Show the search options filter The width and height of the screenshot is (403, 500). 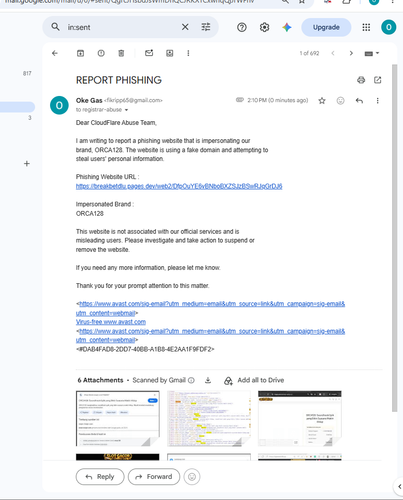pyautogui.click(x=206, y=27)
